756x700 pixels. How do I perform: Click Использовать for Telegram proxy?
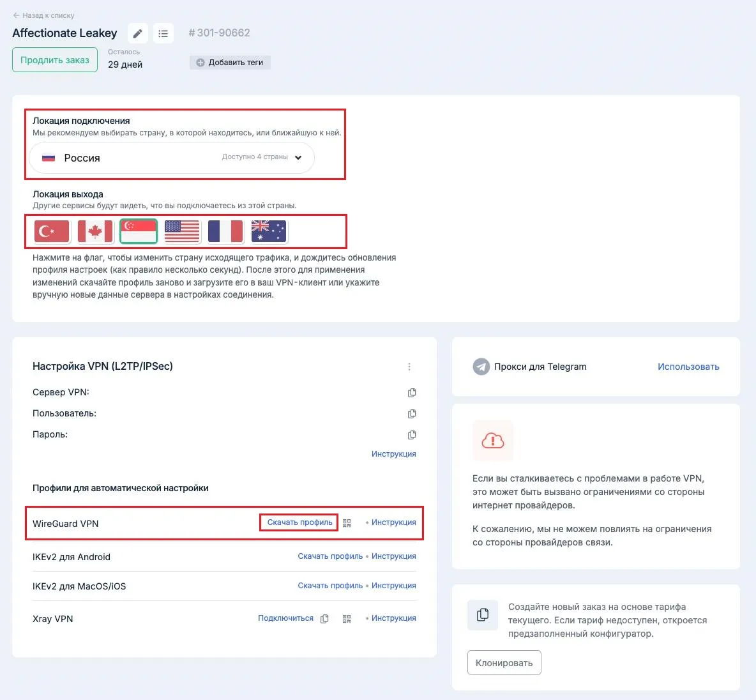pos(688,367)
